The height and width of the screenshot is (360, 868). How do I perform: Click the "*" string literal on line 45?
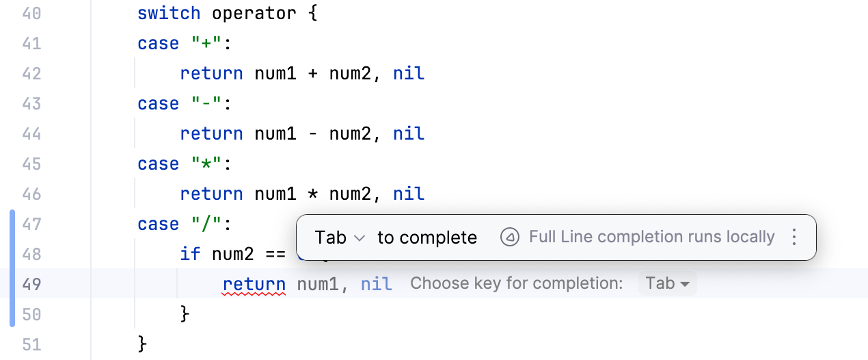[201, 164]
